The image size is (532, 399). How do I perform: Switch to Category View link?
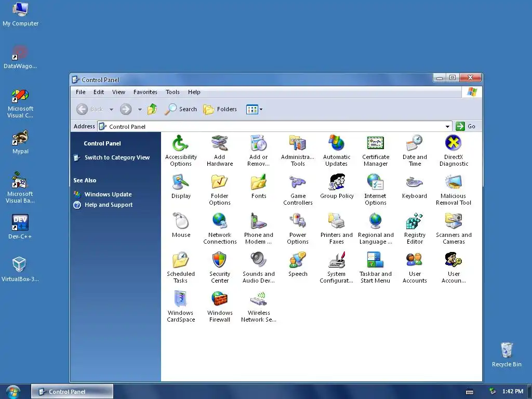(117, 157)
